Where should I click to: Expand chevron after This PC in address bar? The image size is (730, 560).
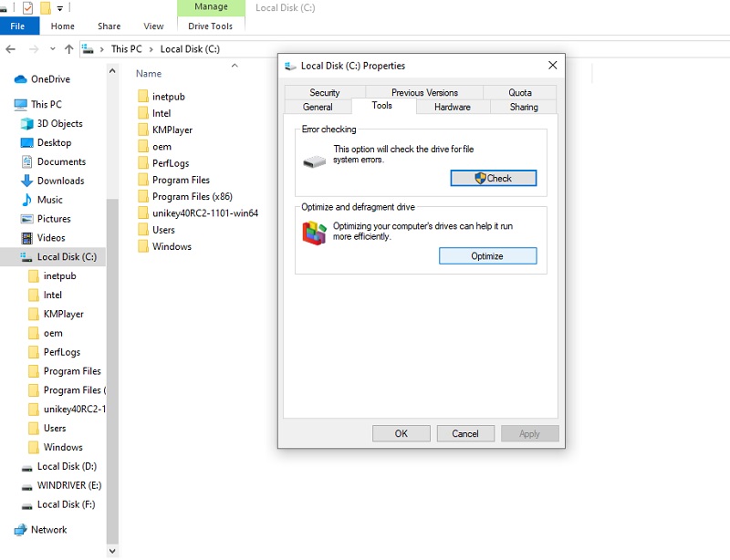tap(151, 49)
